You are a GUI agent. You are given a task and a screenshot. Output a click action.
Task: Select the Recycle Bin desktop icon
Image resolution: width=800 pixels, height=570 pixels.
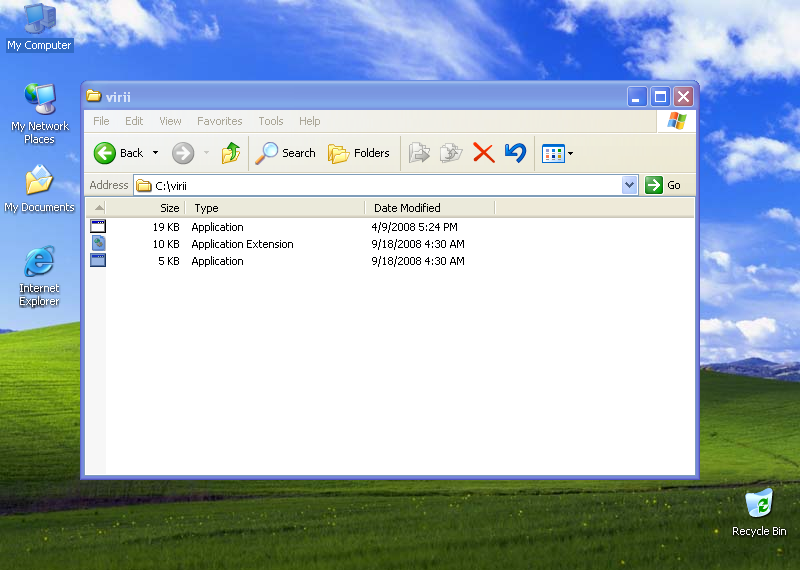point(759,512)
